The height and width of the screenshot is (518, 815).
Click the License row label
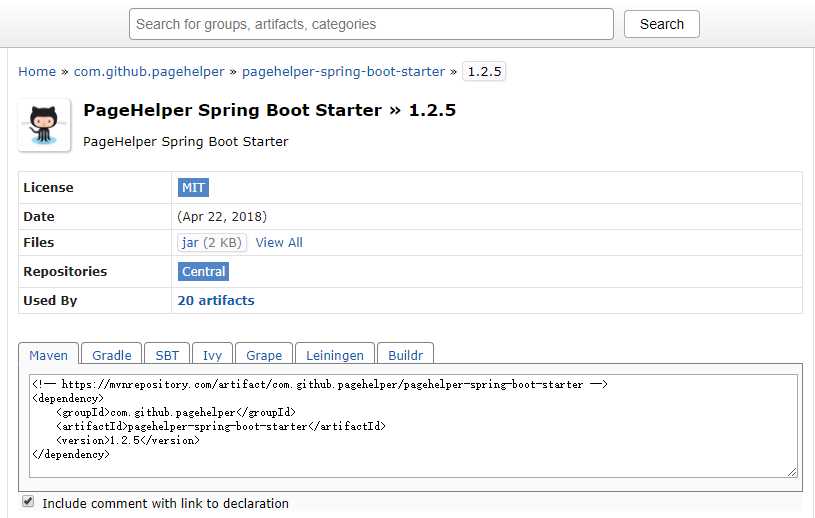(48, 188)
